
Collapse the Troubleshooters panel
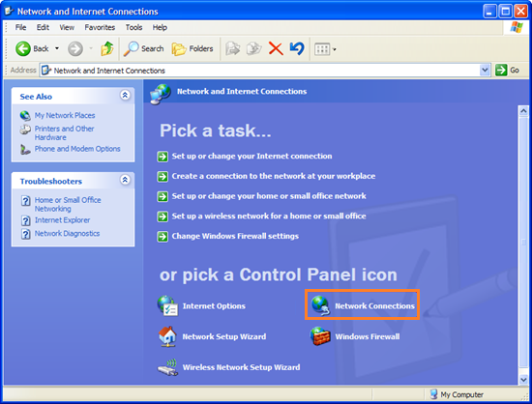point(125,180)
